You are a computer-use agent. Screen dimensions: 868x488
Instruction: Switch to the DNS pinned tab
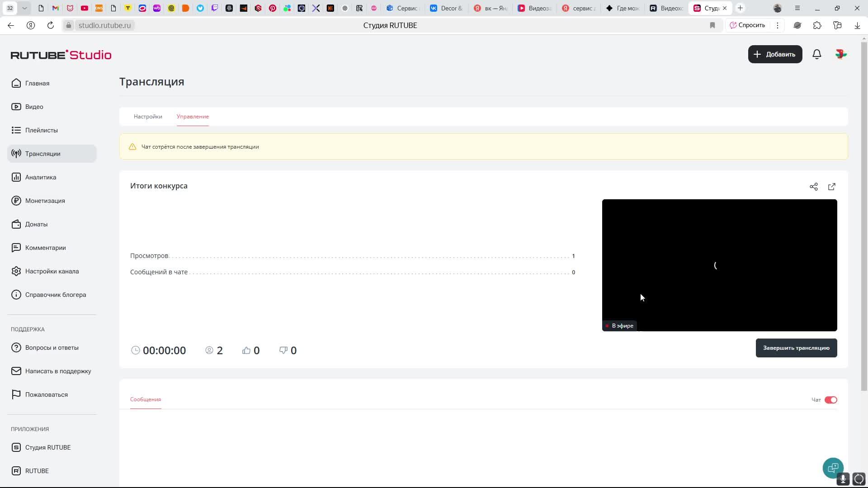click(x=99, y=8)
